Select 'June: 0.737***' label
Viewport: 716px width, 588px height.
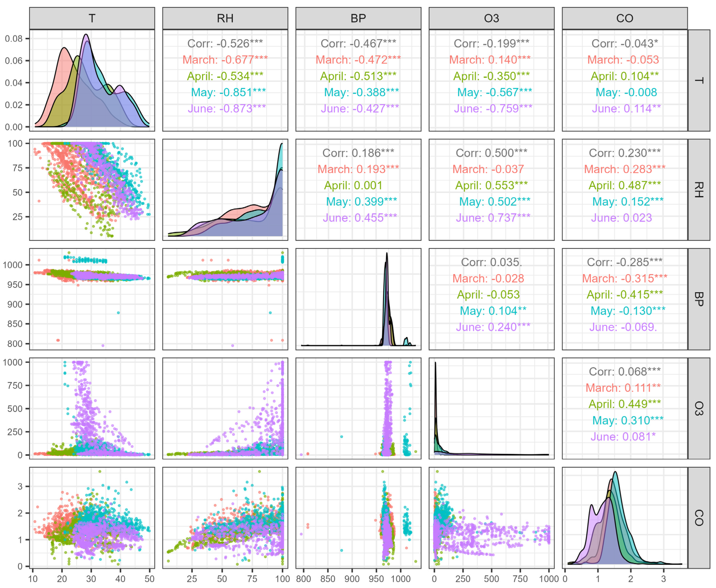493,218
